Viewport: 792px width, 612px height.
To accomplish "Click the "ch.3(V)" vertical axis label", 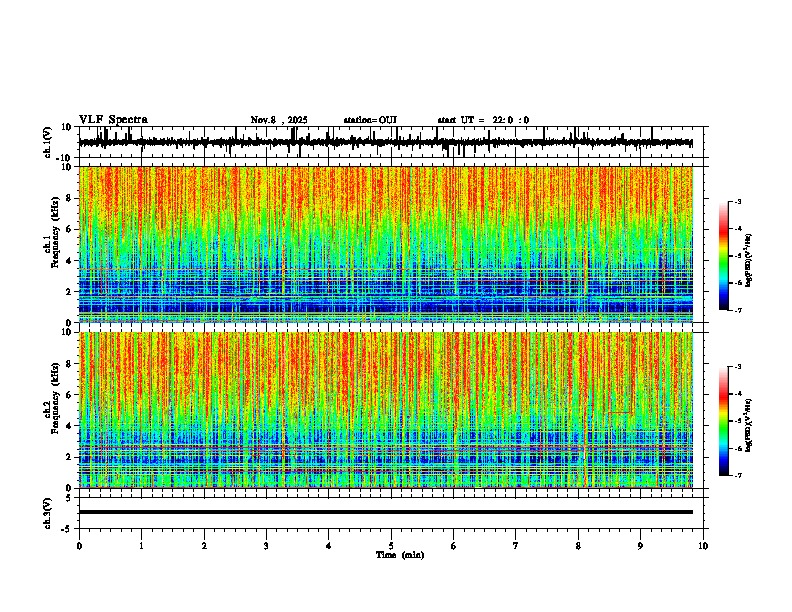I will pyautogui.click(x=48, y=513).
